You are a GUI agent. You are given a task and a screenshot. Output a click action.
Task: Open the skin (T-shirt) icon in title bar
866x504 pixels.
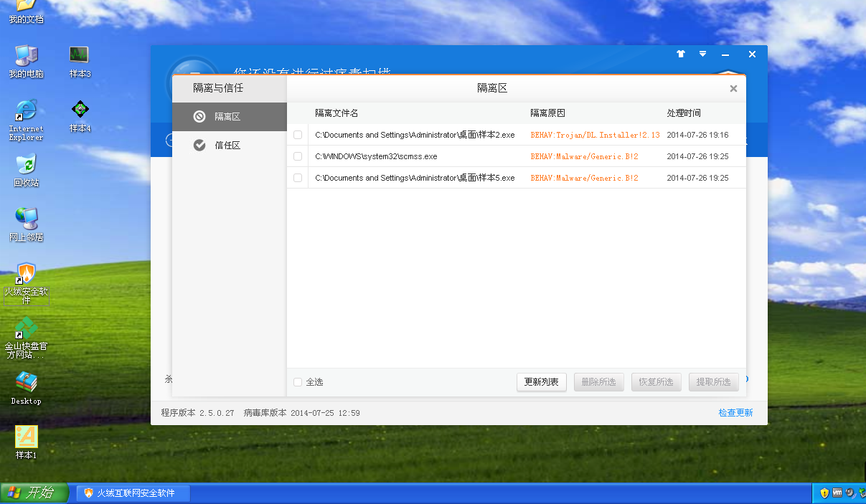[681, 54]
